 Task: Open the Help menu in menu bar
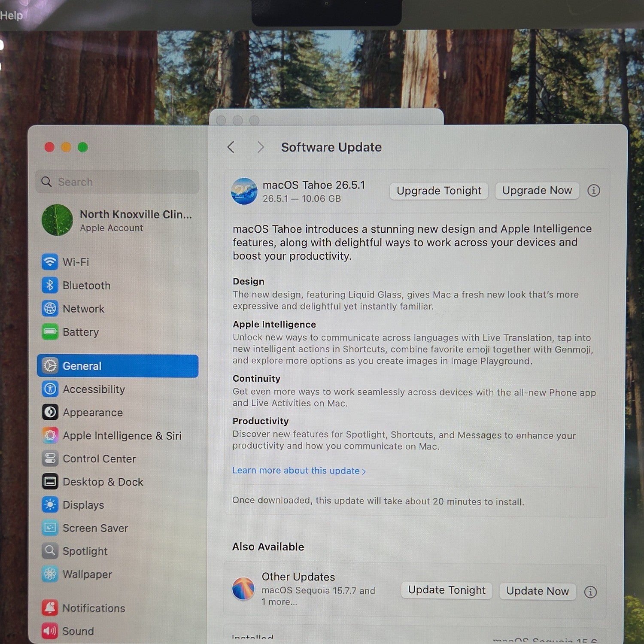coord(11,15)
